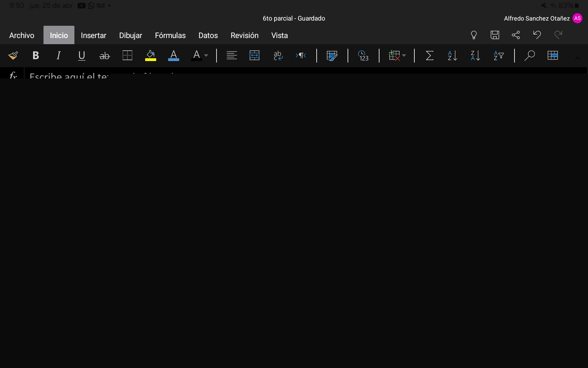Open the number format icon
This screenshot has height=368, width=588.
363,56
